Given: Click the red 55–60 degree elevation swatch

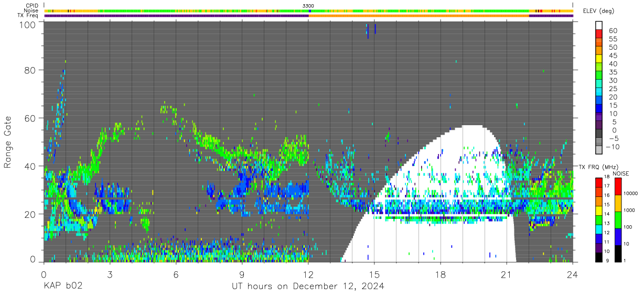Looking at the screenshot, I should coord(599,34).
